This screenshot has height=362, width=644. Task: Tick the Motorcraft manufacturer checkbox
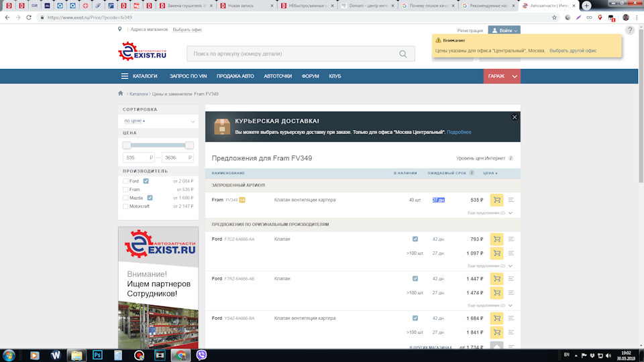(125, 206)
